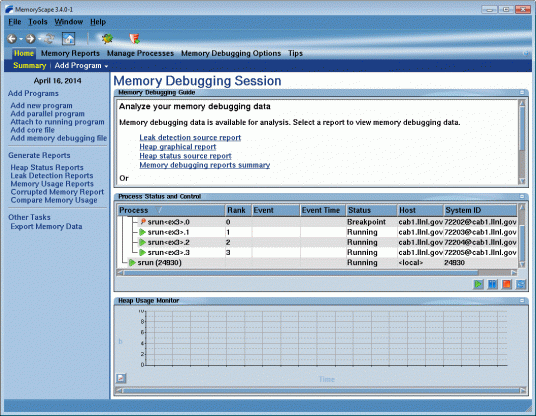Switch to the Memory Reports tab
Image resolution: width=536 pixels, height=416 pixels.
point(70,53)
